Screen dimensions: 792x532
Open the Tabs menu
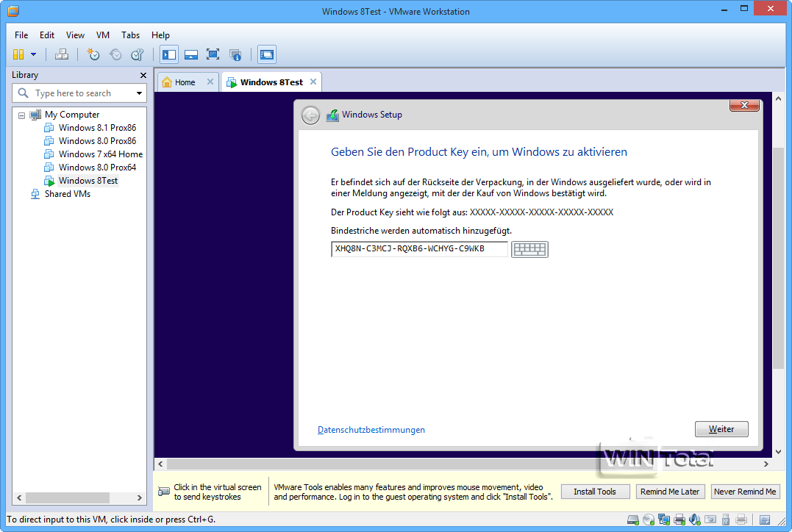click(x=130, y=35)
